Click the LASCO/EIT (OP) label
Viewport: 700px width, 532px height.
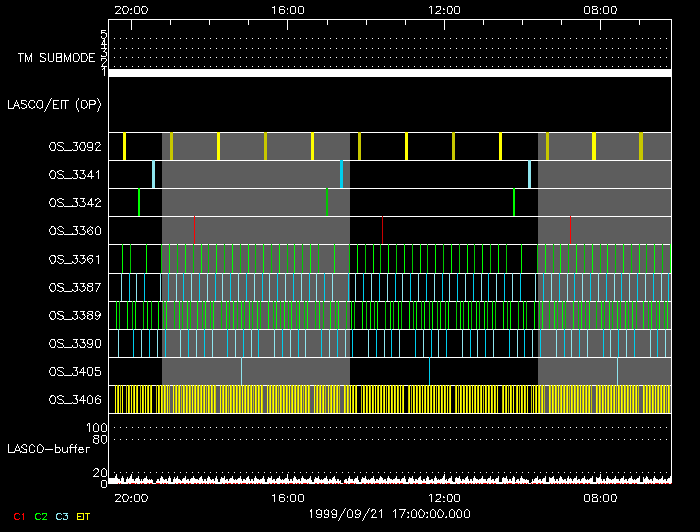point(54,103)
